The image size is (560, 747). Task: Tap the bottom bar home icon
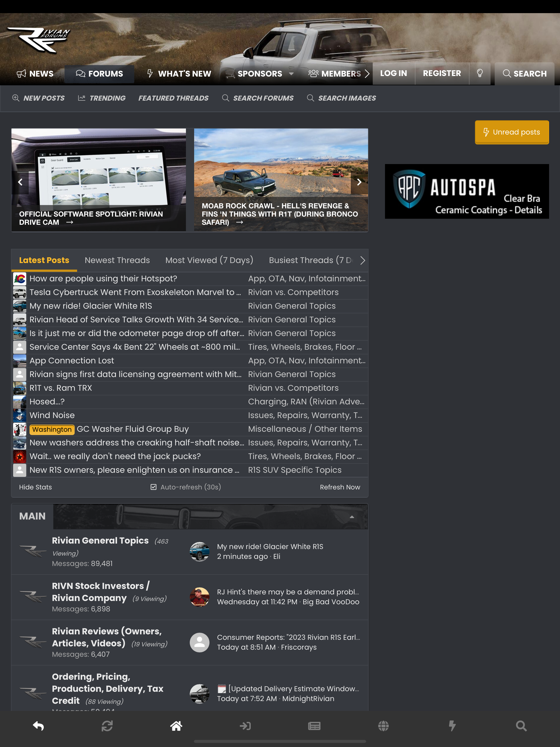(x=176, y=726)
